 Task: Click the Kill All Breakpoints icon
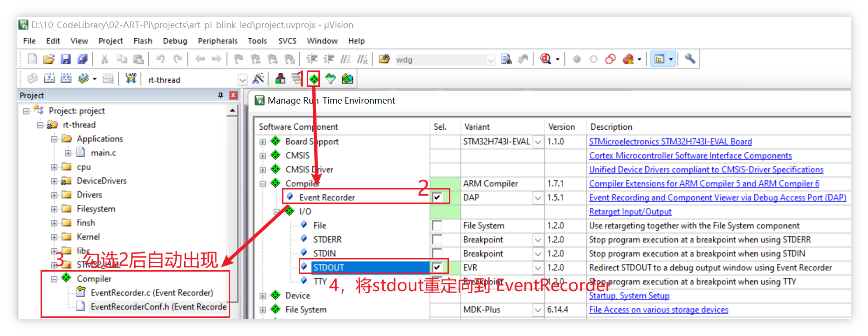pos(628,59)
